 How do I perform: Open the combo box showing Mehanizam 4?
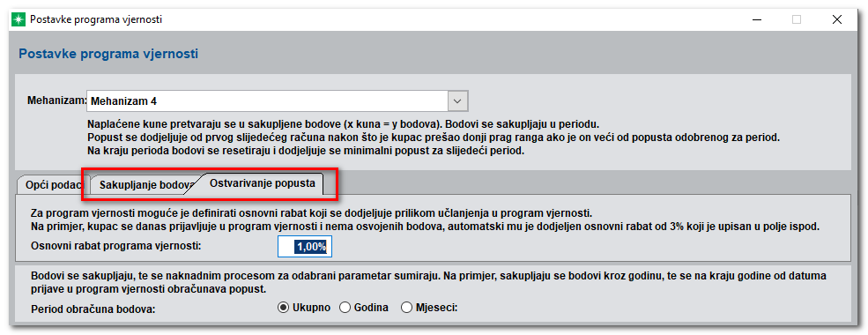pyautogui.click(x=278, y=101)
